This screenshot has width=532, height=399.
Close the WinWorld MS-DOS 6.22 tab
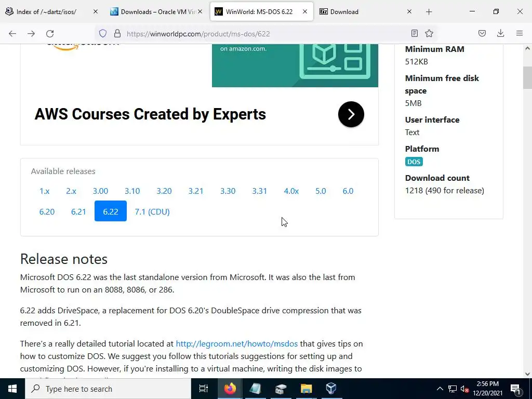pyautogui.click(x=305, y=11)
